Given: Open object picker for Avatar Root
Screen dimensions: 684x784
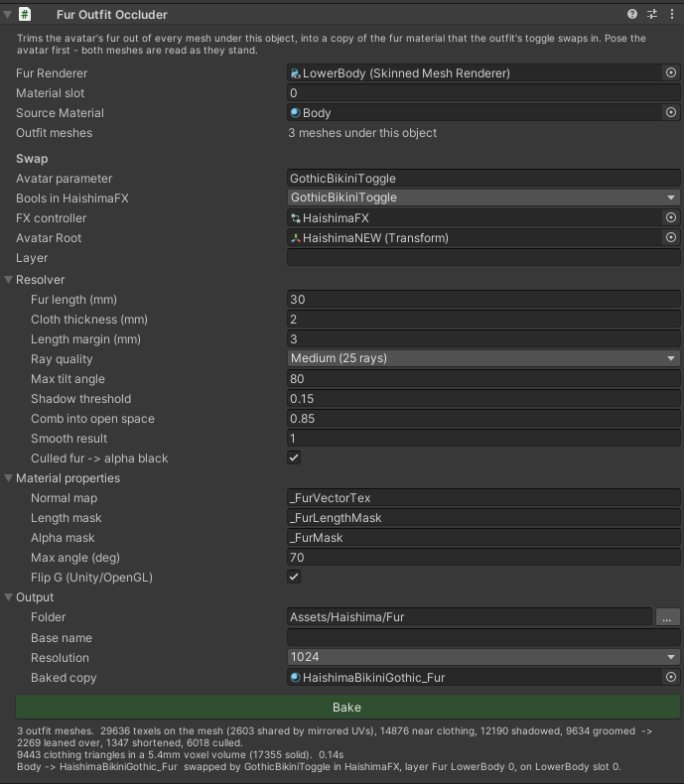Looking at the screenshot, I should (671, 237).
